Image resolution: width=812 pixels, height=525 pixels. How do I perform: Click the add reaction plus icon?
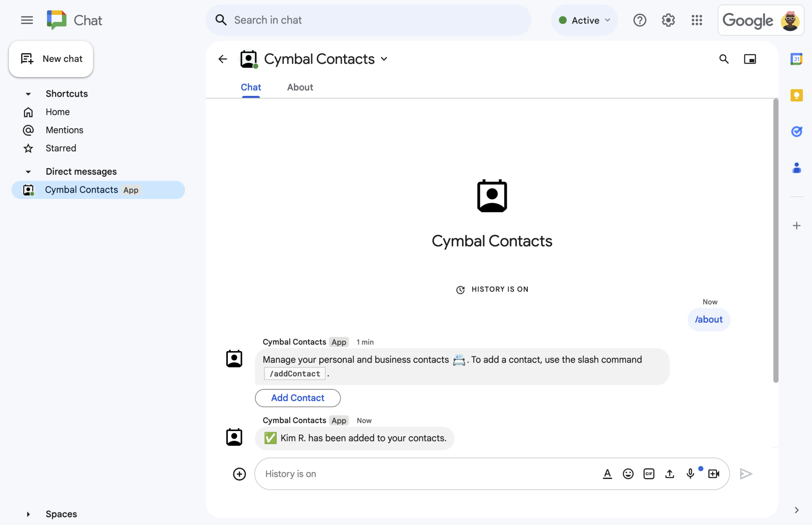(x=239, y=473)
